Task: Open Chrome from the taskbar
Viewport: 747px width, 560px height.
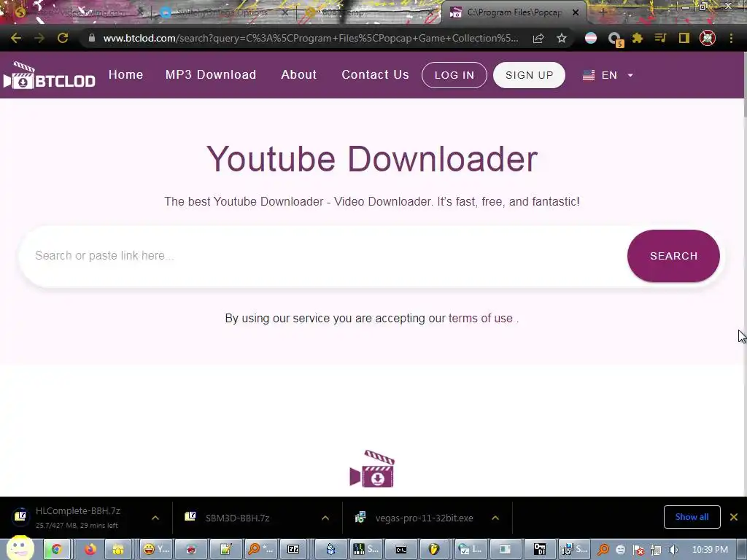Action: point(56,550)
